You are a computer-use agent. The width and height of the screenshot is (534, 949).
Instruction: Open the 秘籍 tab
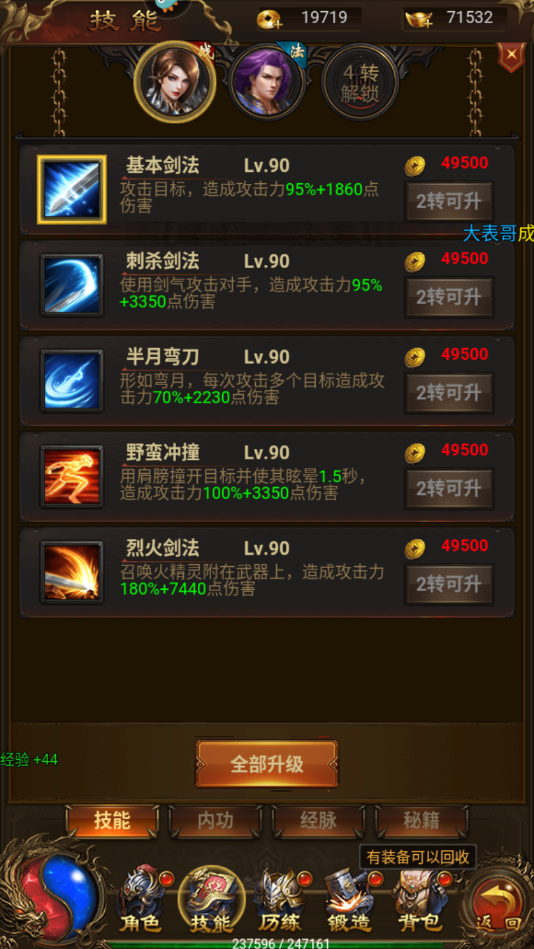(x=421, y=821)
